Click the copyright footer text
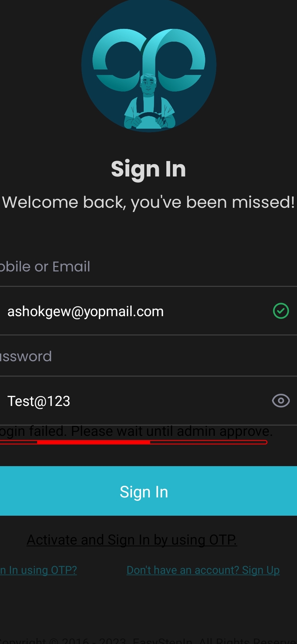 (x=148, y=641)
